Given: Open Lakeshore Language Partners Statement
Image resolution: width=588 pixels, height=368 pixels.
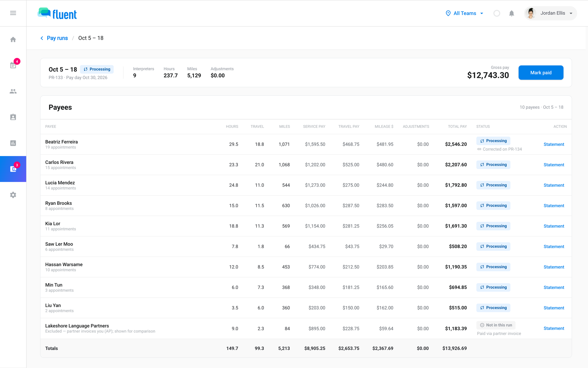Looking at the screenshot, I should click(x=554, y=328).
